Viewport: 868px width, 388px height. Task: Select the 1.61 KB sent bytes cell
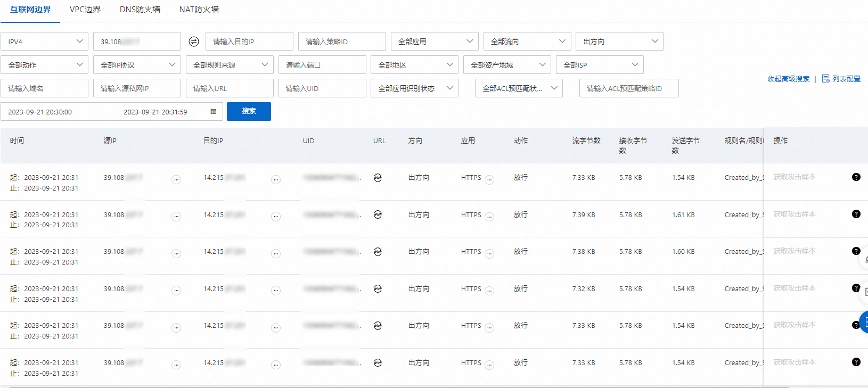(x=683, y=214)
